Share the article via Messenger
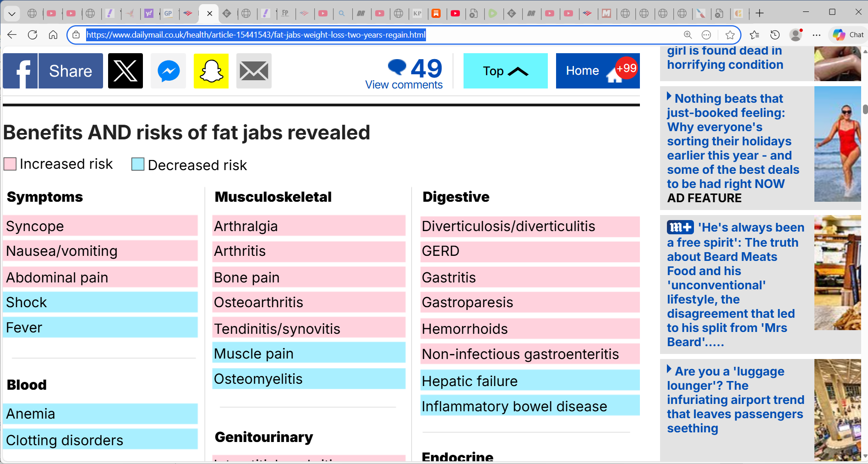Image resolution: width=868 pixels, height=464 pixels. coord(168,71)
